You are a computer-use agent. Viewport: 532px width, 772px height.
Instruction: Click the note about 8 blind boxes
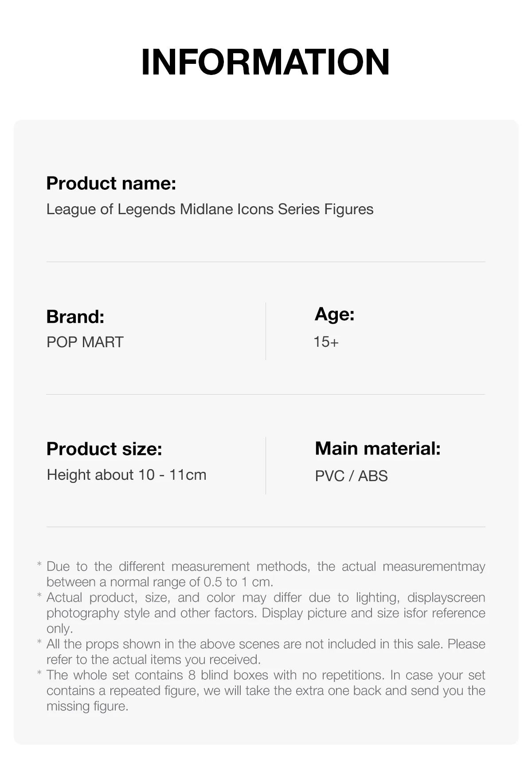coord(266,690)
